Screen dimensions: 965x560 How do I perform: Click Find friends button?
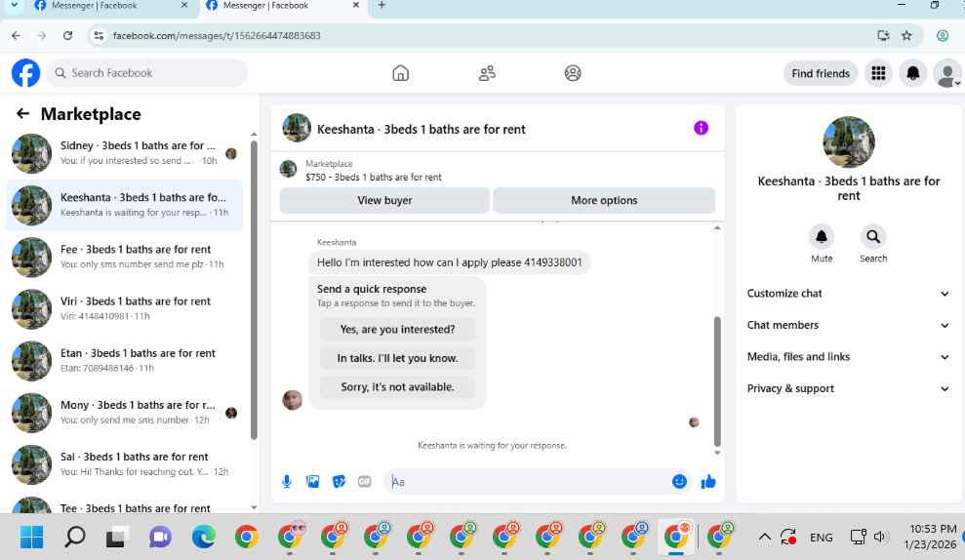(821, 73)
